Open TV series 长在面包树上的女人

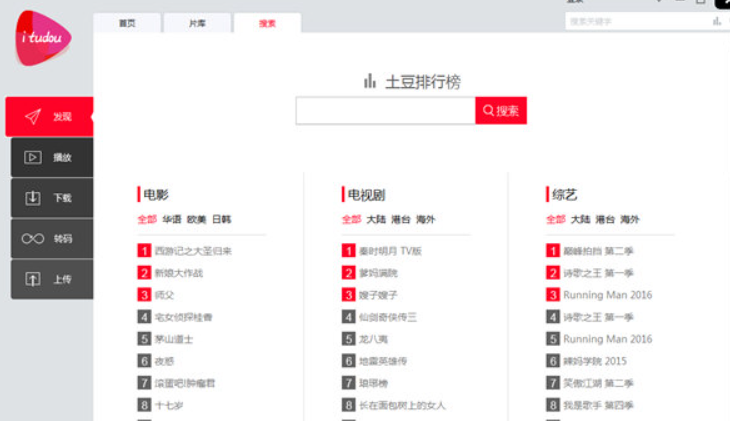tap(402, 405)
